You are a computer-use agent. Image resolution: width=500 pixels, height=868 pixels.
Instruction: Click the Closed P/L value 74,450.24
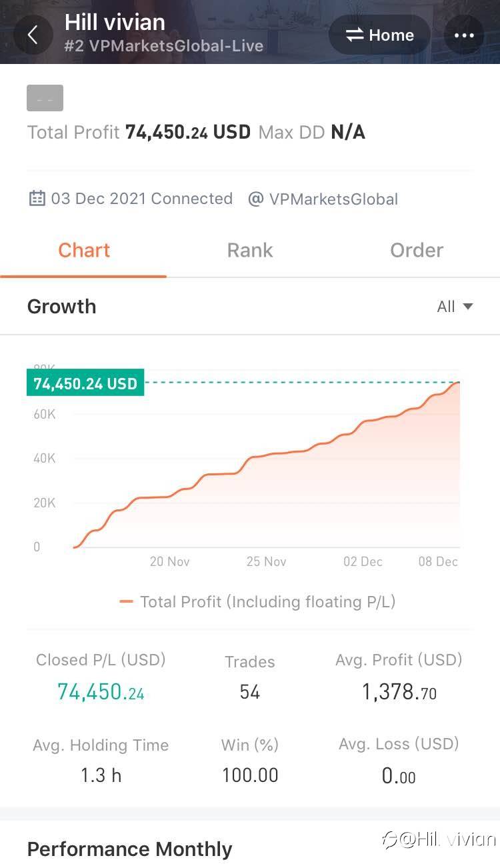101,692
